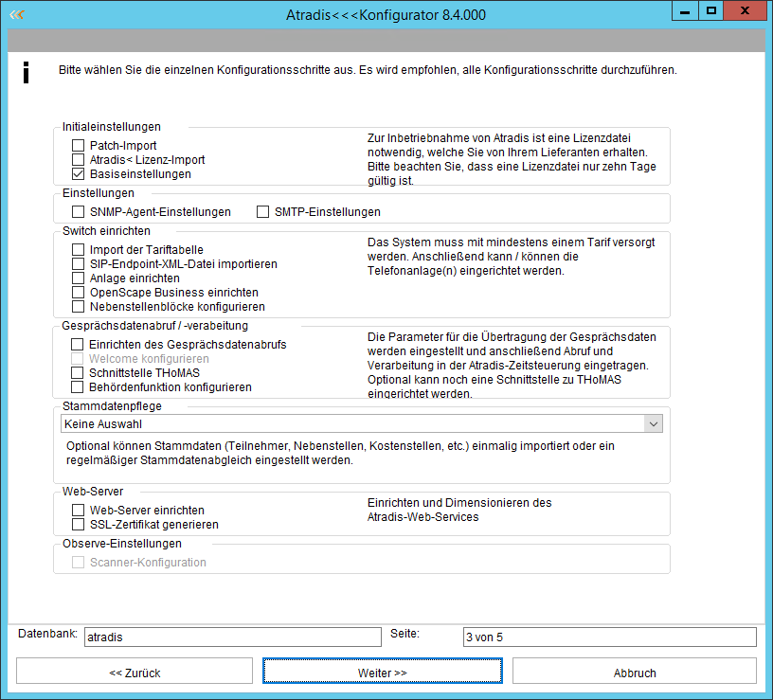Screen dimensions: 773x700
Task: Click the Datenbank field containing atradis
Action: 233,637
